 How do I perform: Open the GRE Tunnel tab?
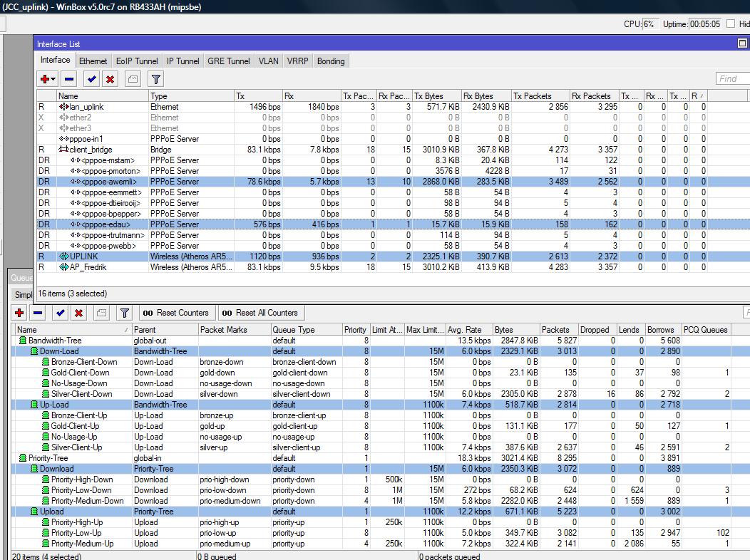pyautogui.click(x=229, y=61)
